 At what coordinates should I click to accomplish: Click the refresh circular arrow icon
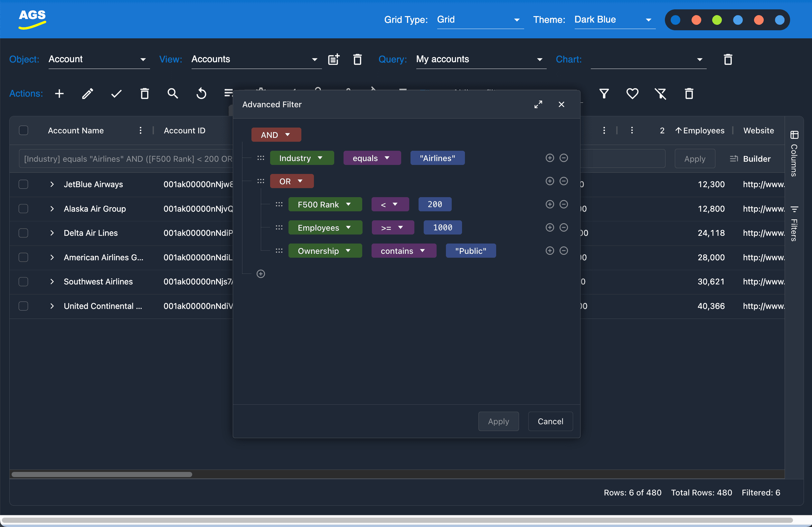[201, 93]
